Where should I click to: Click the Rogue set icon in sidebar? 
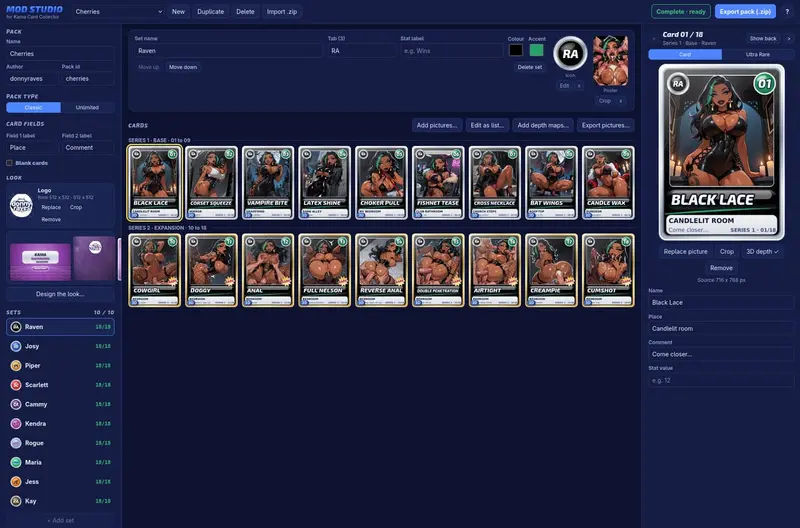16,443
